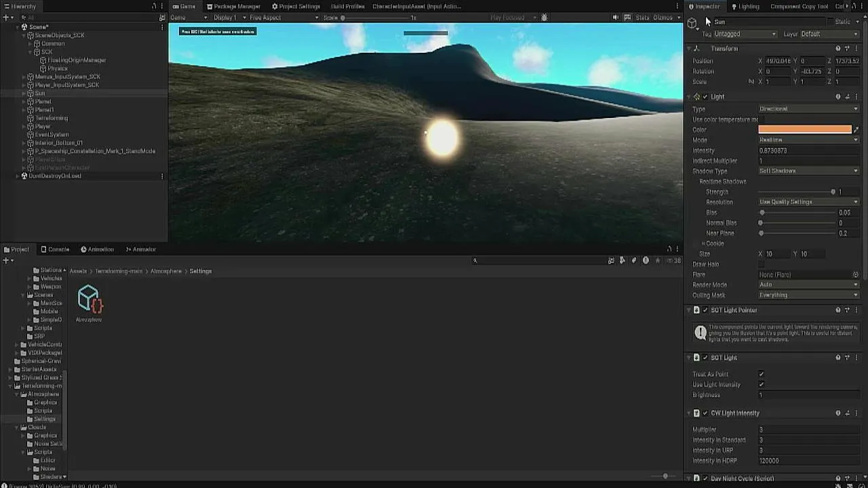Switch to the Build Profiles tab

point(348,6)
